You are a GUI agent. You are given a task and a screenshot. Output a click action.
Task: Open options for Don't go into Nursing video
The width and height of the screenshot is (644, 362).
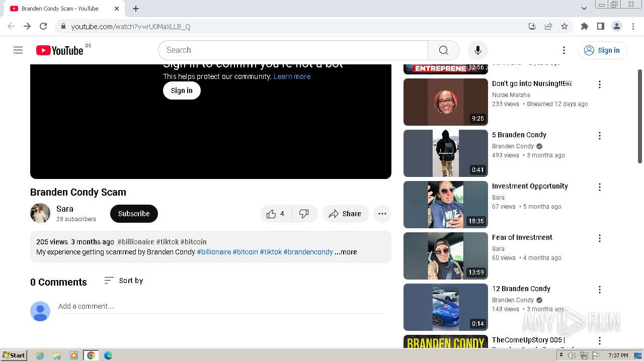click(x=599, y=84)
